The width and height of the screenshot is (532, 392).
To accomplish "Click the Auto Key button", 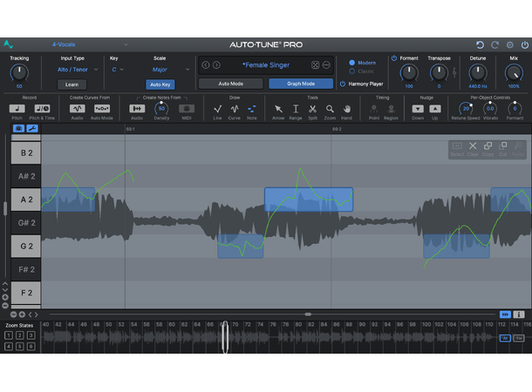I will click(x=160, y=84).
